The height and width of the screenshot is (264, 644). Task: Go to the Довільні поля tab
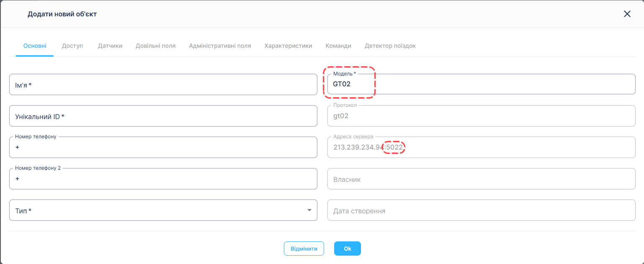(155, 46)
